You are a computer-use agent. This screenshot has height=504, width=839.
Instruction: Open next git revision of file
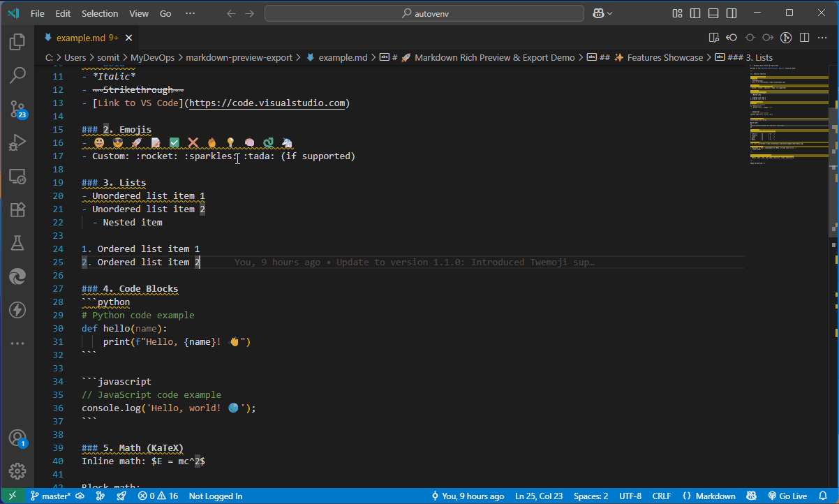(x=768, y=38)
